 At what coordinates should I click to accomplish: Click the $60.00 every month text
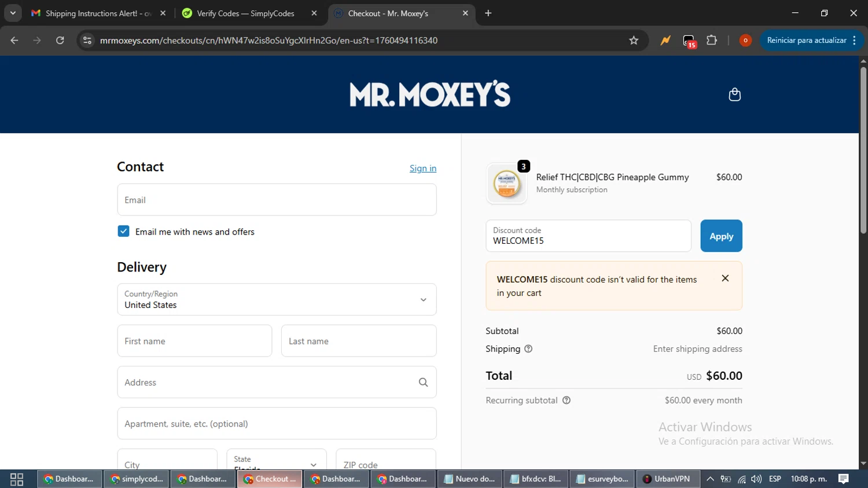click(x=703, y=400)
